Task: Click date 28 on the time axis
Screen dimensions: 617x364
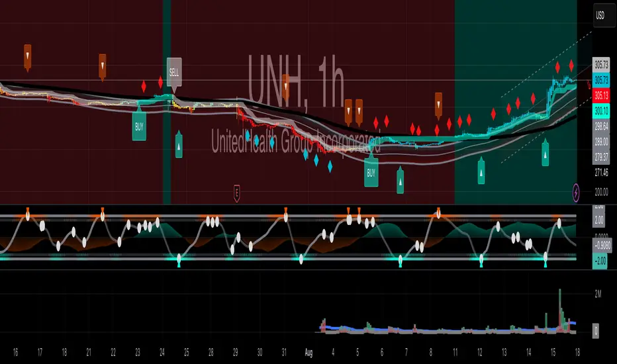Action: pos(211,352)
